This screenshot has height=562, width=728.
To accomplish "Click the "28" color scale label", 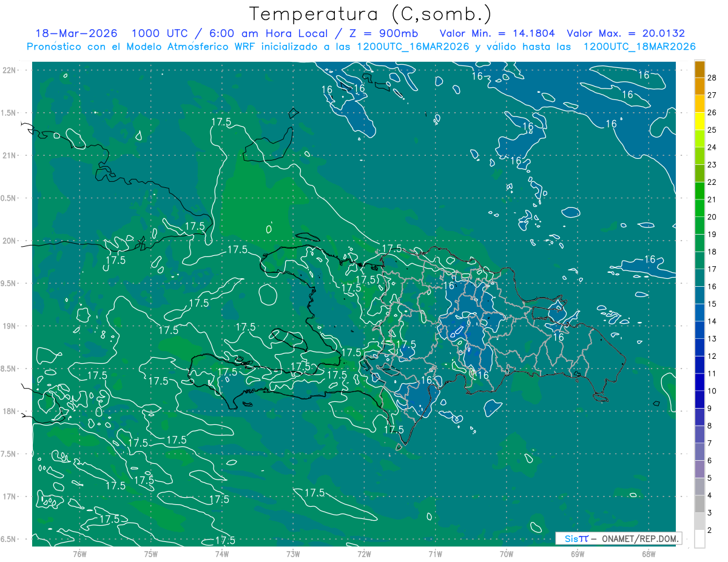I will click(712, 78).
